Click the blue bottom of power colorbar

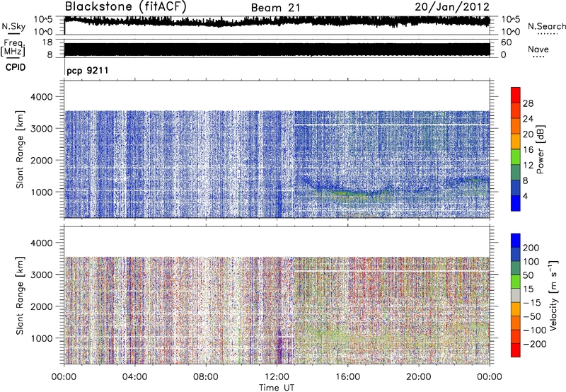tap(516, 203)
